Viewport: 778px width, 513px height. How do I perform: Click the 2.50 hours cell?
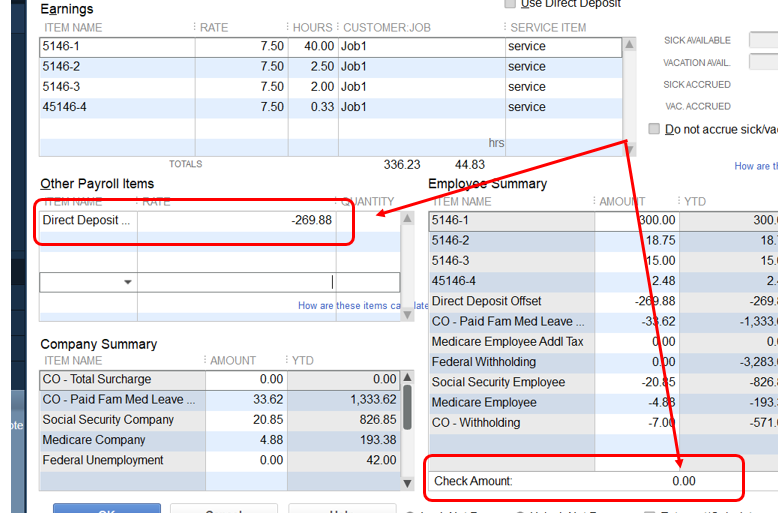pyautogui.click(x=313, y=66)
